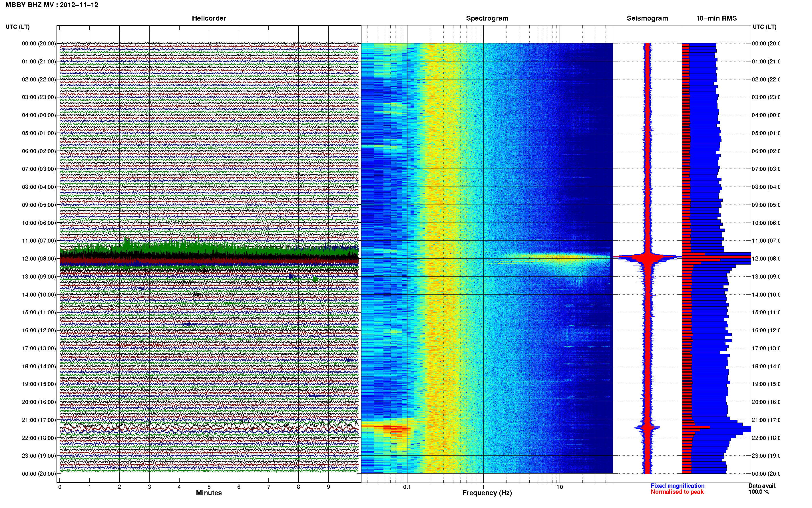Click the left time label '13:00 (09:00)'
812x508 pixels.
(39, 277)
